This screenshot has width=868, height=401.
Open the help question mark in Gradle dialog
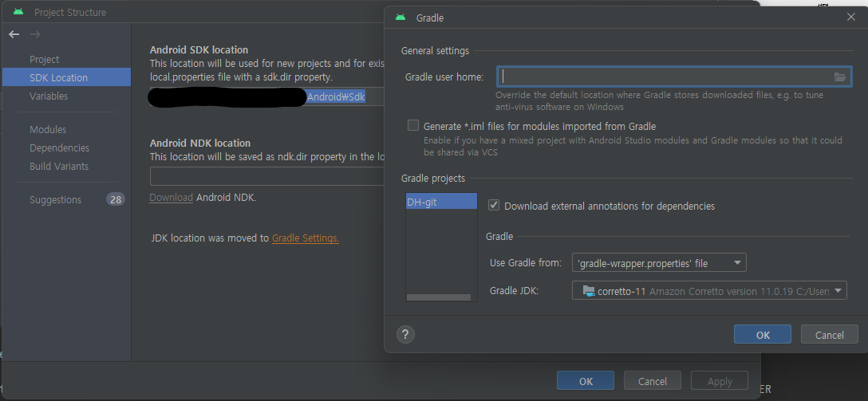[x=405, y=334]
